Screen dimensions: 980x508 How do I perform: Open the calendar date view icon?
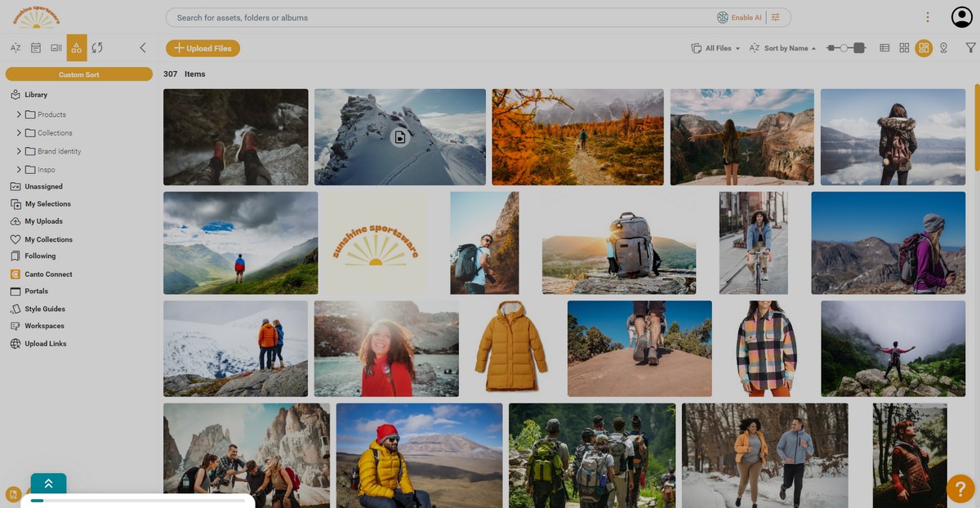pos(36,48)
